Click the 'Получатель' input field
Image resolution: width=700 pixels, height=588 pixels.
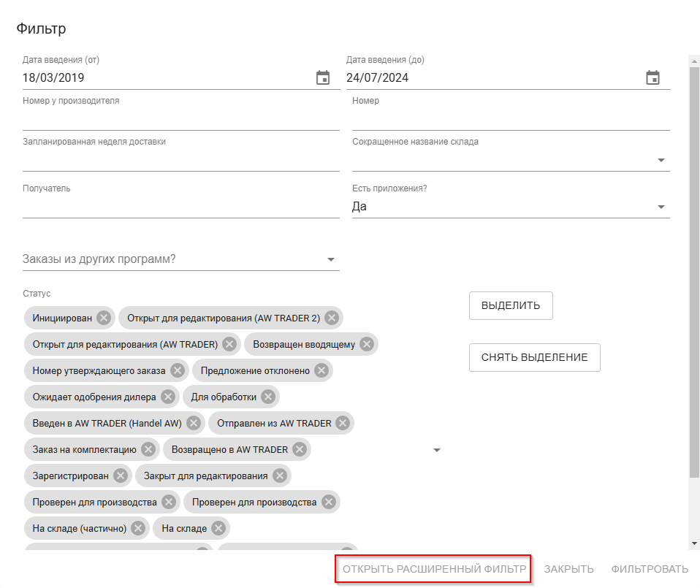(x=180, y=207)
